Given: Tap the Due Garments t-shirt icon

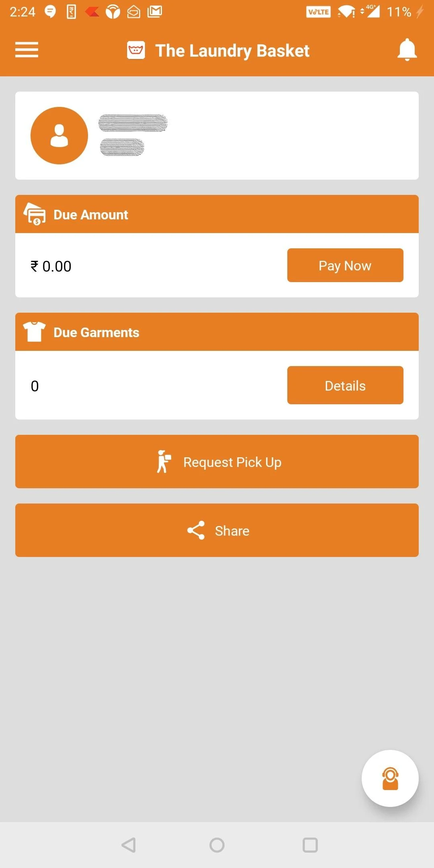Looking at the screenshot, I should 35,332.
